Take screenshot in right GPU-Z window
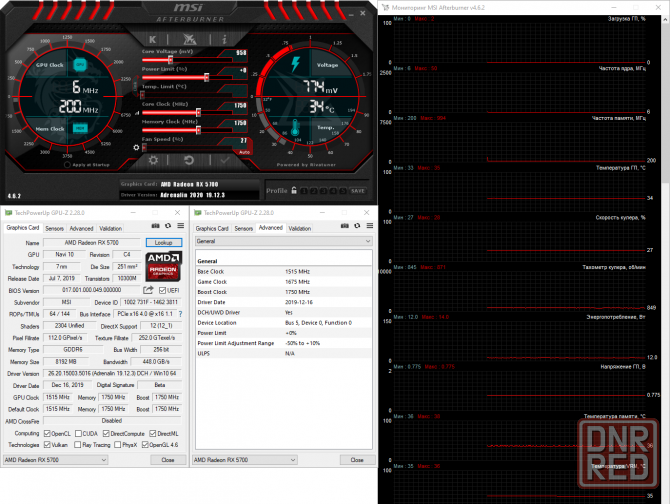The image size is (670, 504). click(345, 226)
